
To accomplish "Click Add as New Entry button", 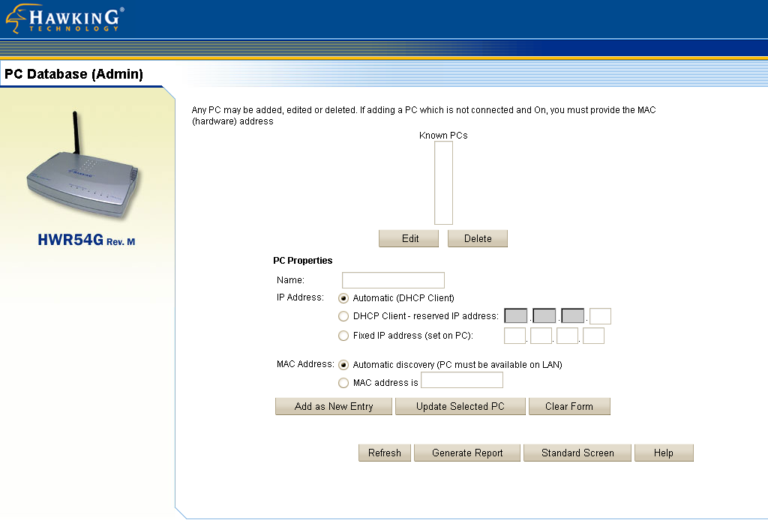I will pos(334,406).
